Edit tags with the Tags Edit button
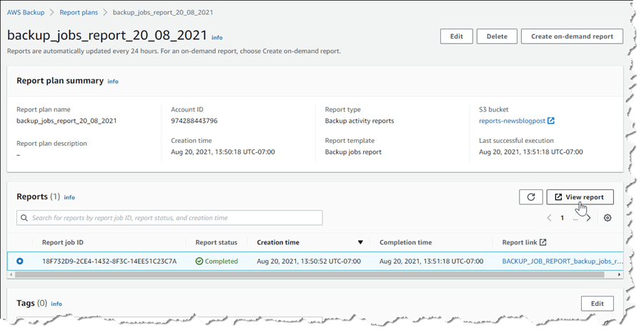 [597, 304]
